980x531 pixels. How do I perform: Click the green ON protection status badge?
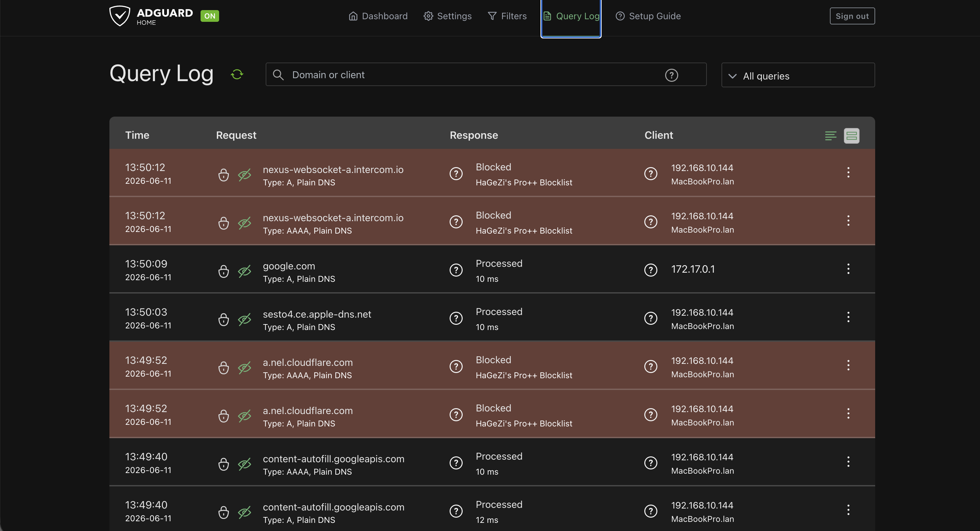(210, 16)
